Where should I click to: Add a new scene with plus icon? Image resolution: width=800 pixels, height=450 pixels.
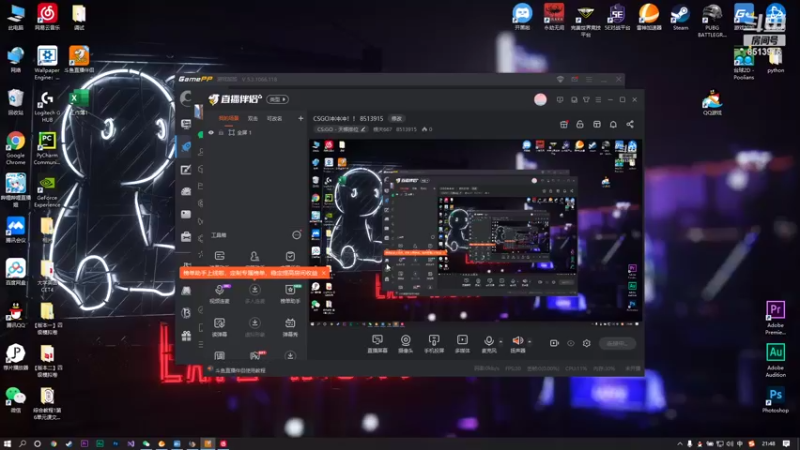click(x=301, y=118)
